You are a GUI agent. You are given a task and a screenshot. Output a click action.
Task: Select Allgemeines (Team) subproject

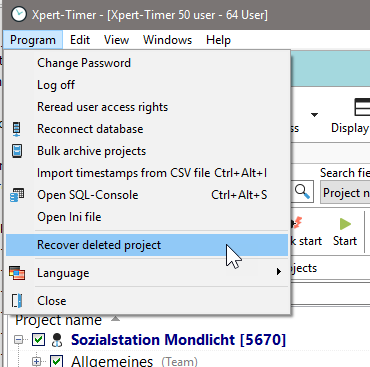(x=134, y=361)
